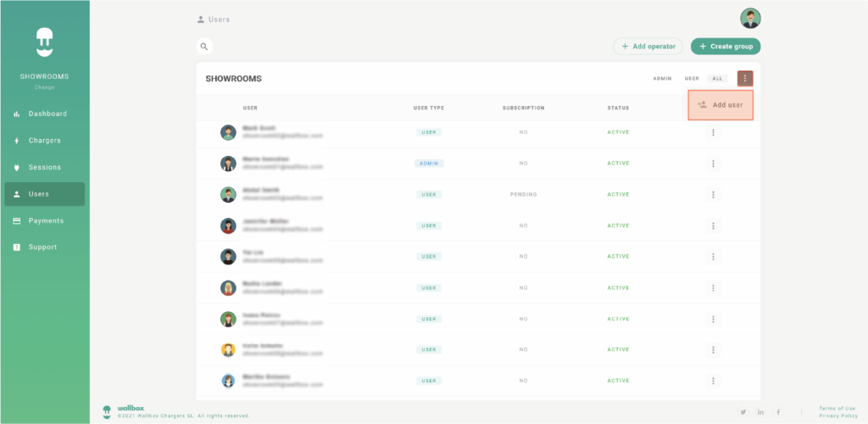Click the Payments card icon in sidebar
The image size is (868, 424).
pyautogui.click(x=17, y=220)
